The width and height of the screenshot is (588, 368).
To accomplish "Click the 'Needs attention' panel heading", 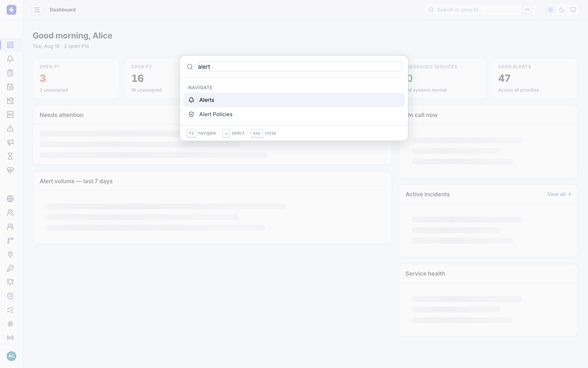I will click(x=61, y=115).
